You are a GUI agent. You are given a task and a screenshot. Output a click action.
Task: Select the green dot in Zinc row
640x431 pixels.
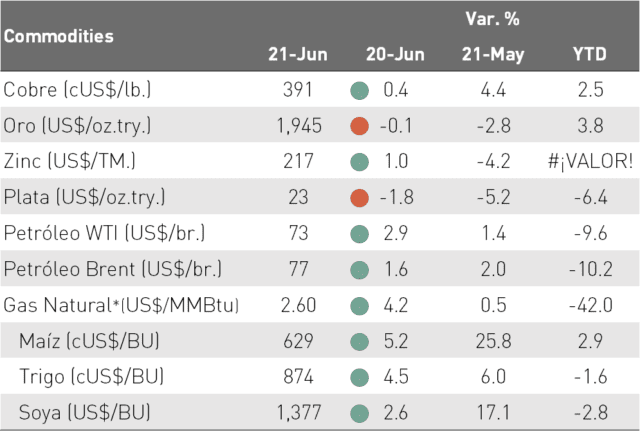(360, 162)
